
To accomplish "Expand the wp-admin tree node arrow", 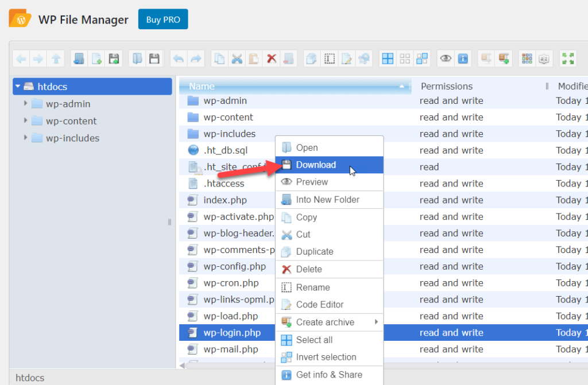I will point(25,103).
